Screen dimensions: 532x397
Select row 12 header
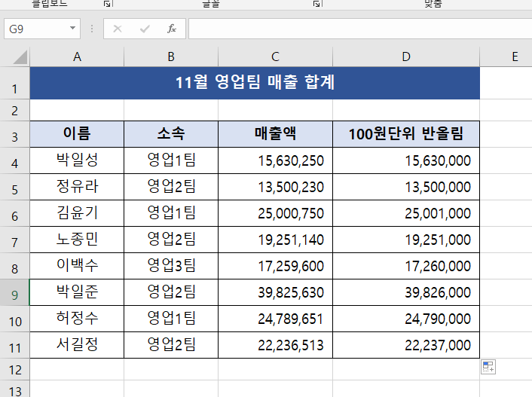tap(14, 369)
